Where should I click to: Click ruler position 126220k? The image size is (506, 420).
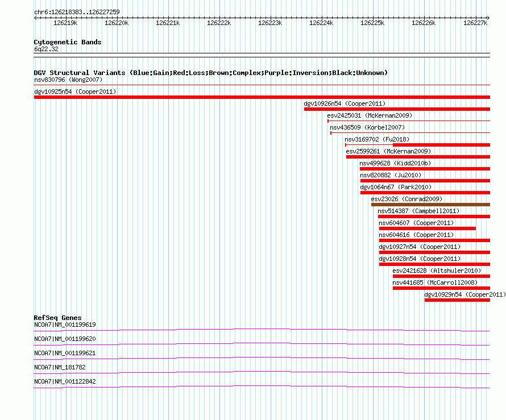coord(117,23)
